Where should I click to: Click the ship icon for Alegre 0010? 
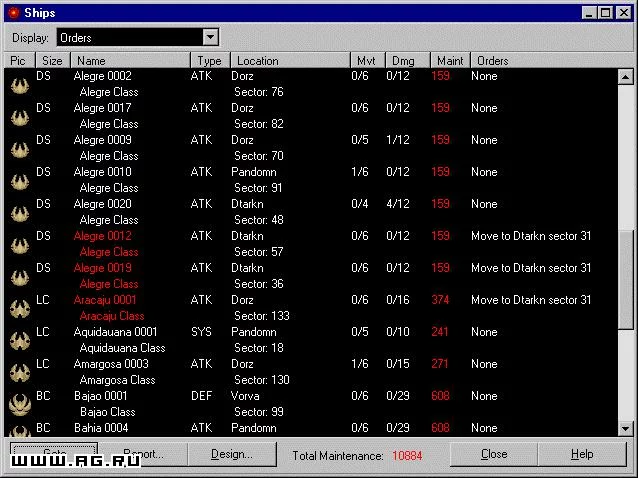(20, 181)
